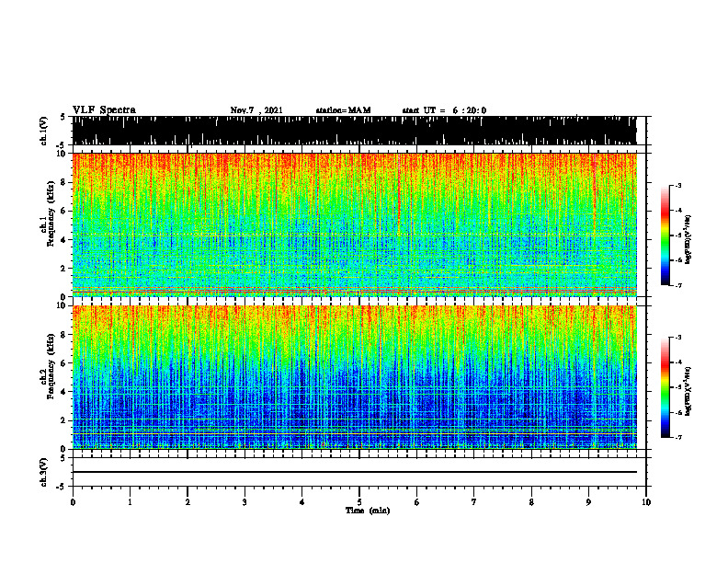Click inside the ch.1 spectrogram panel
The width and height of the screenshot is (728, 563).
tap(355, 224)
